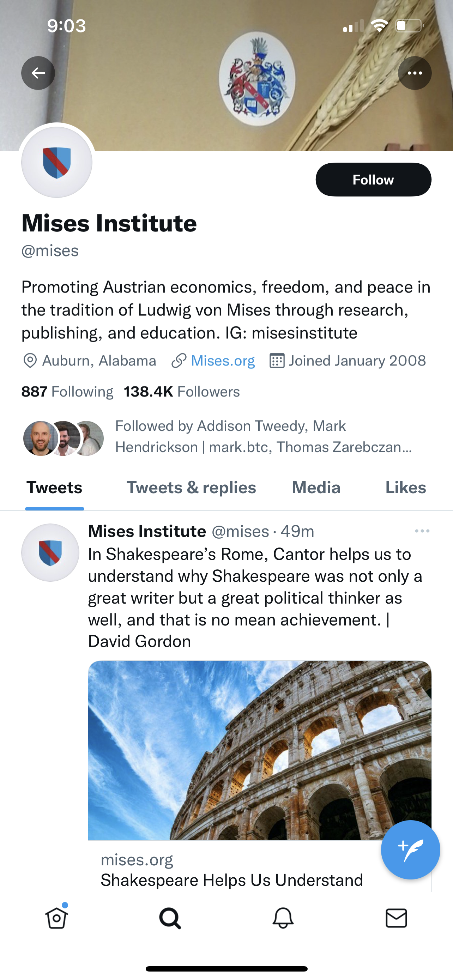View the 887 Following list
Image resolution: width=453 pixels, height=980 pixels.
(67, 392)
